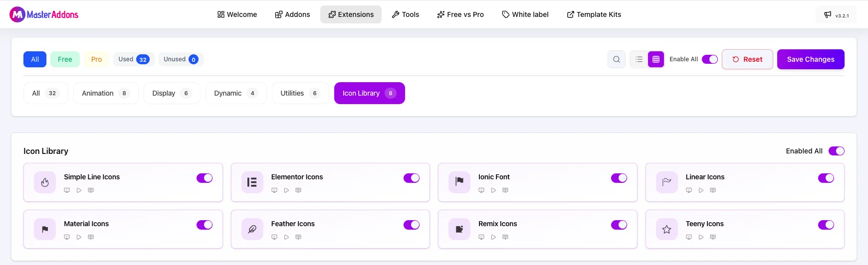
Task: Select the Animation category
Action: 106,93
